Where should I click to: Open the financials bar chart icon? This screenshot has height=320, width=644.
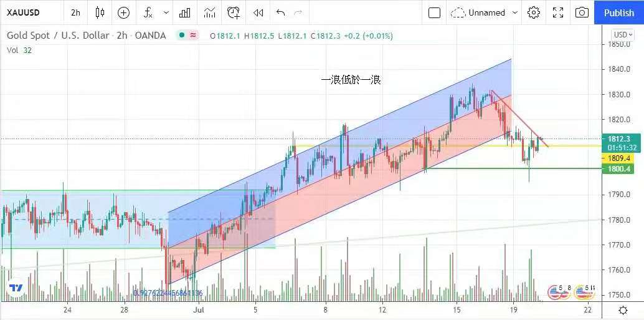185,12
